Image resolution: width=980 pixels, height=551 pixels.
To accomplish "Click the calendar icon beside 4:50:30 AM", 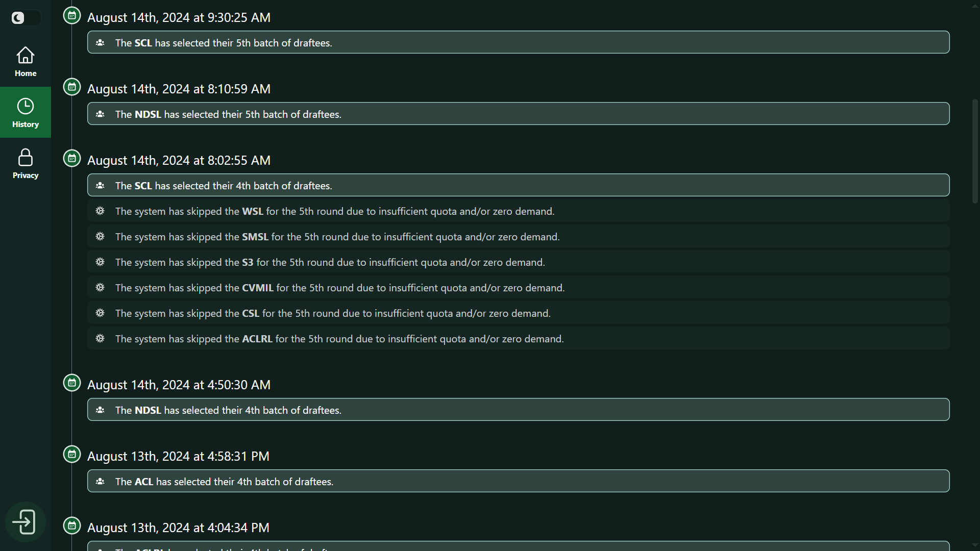I will tap(72, 383).
